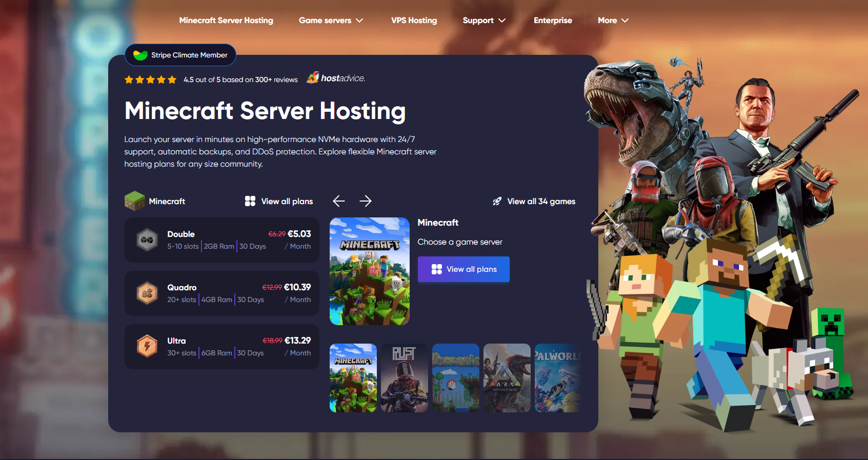Open the Support dropdown menu

(x=483, y=21)
